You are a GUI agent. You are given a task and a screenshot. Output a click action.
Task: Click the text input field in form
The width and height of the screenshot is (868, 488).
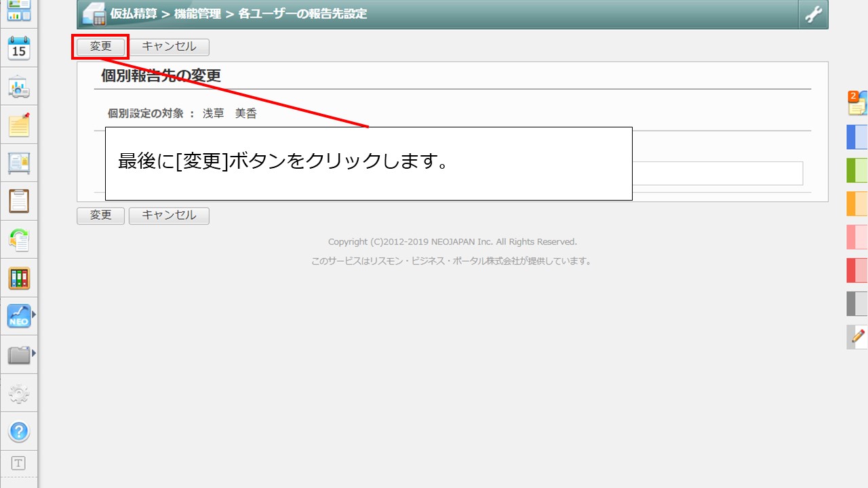pyautogui.click(x=717, y=174)
